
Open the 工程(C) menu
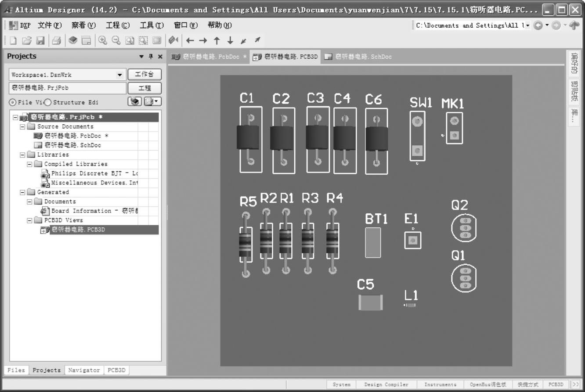pos(118,25)
